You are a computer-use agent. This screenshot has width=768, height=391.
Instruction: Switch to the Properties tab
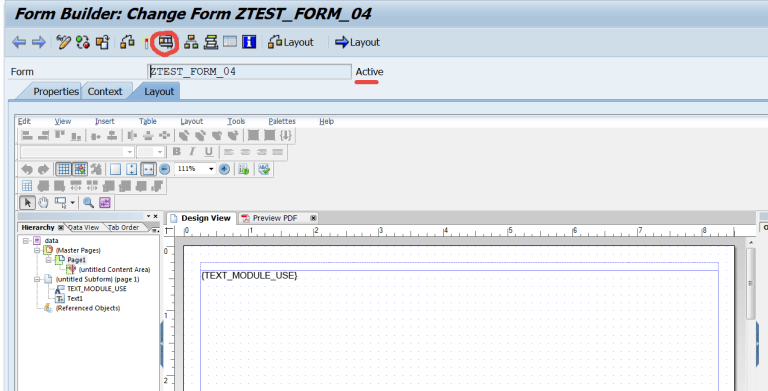(56, 92)
